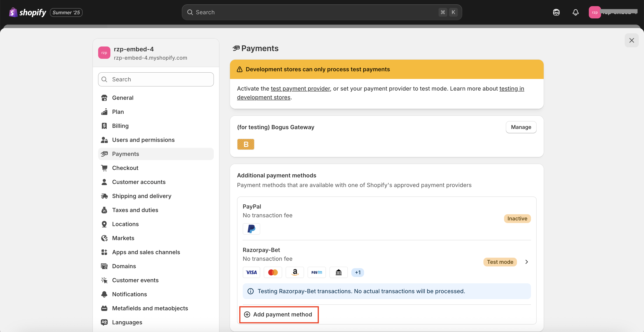The image size is (644, 332).
Task: Close the settings panel with X
Action: click(632, 40)
